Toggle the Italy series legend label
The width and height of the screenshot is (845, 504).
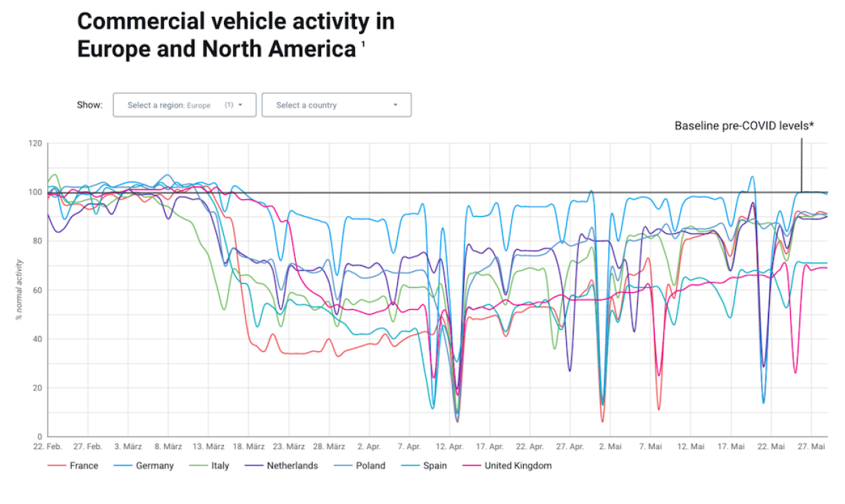coord(220,466)
